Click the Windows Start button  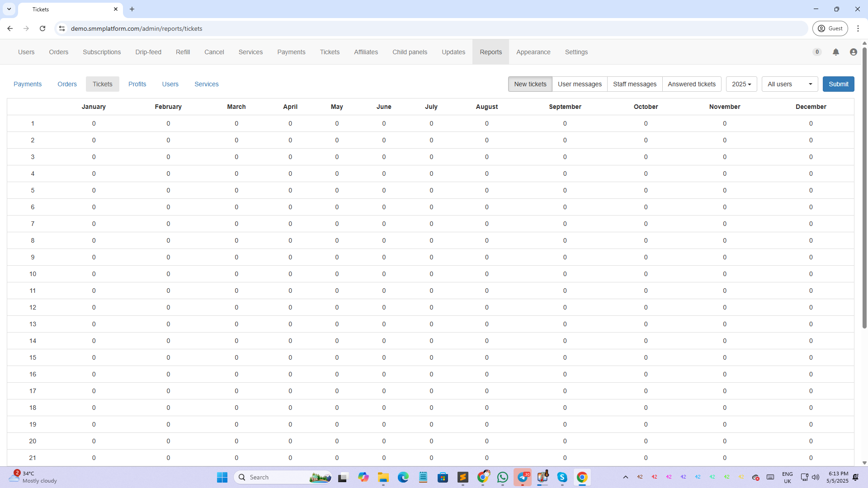pos(222,477)
